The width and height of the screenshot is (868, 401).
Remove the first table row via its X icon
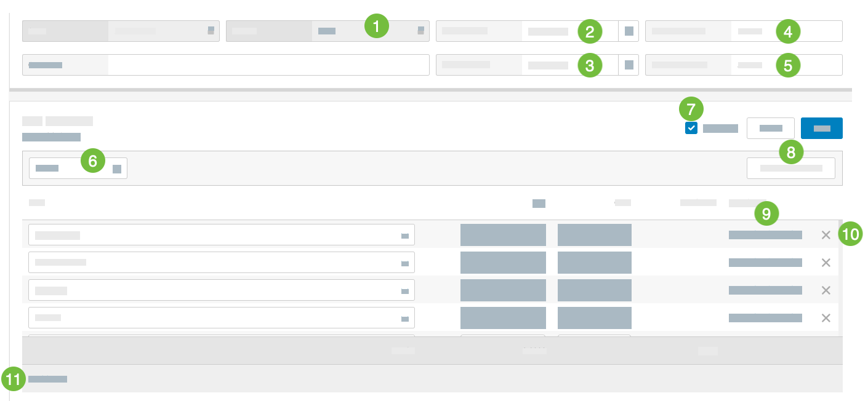pyautogui.click(x=826, y=234)
